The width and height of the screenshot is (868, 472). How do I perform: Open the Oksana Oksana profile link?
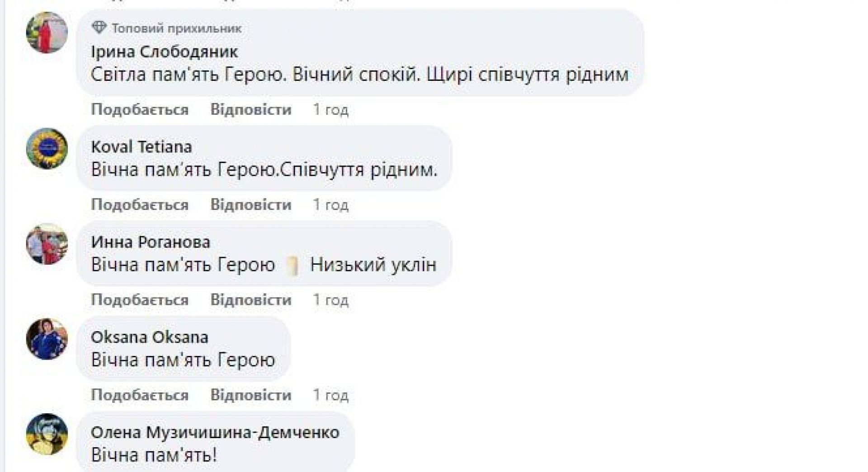[150, 337]
